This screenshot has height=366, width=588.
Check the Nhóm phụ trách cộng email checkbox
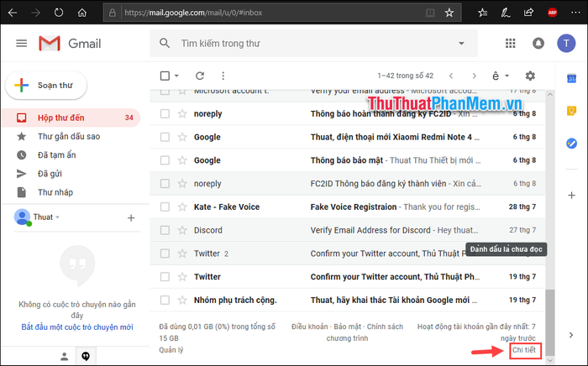click(x=165, y=300)
